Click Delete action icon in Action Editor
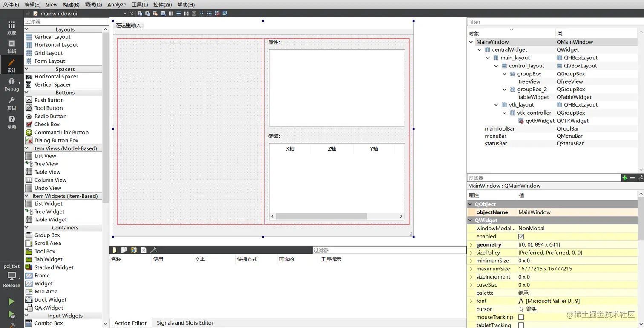Image resolution: width=644 pixels, height=328 pixels. [144, 250]
